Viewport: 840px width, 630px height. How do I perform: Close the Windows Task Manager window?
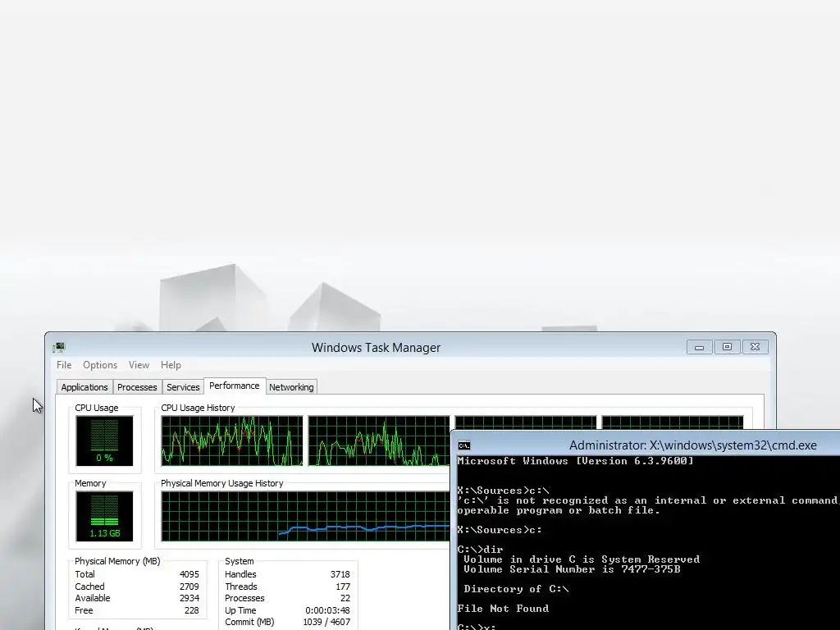(x=755, y=347)
